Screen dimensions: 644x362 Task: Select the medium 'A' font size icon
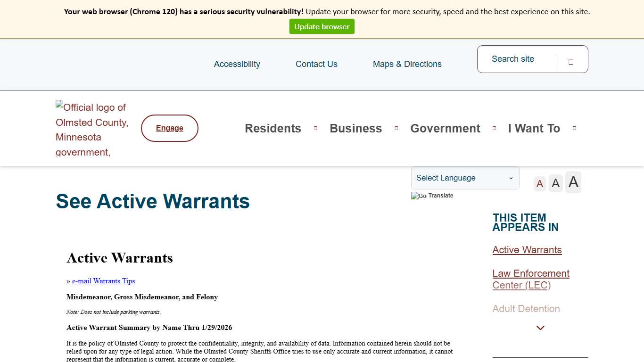click(555, 183)
